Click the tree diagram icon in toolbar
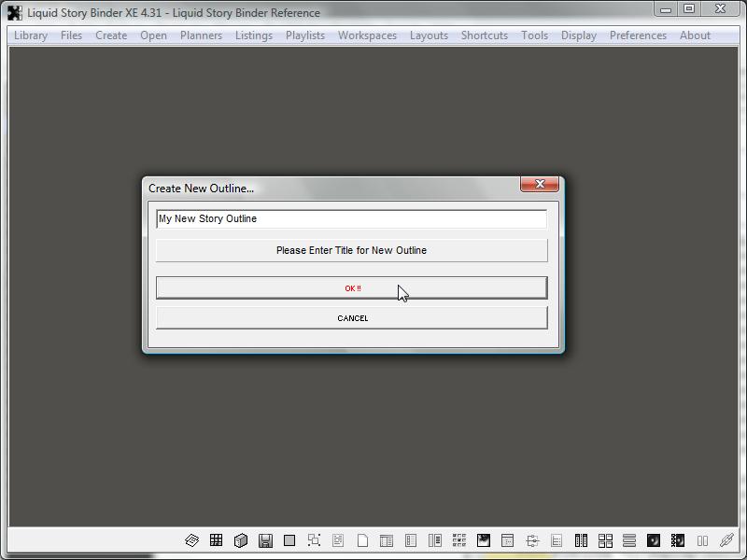 coord(532,540)
